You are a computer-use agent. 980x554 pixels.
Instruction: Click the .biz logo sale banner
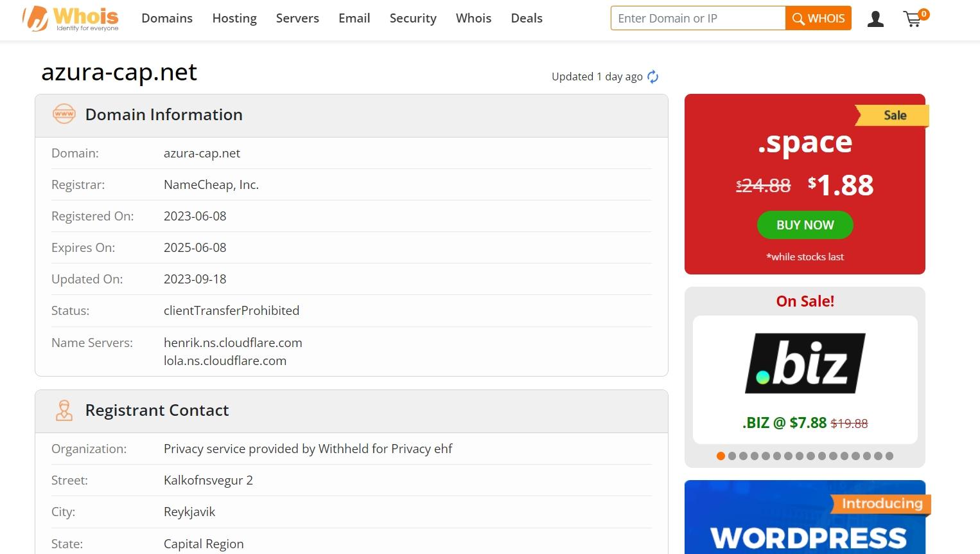coord(805,363)
